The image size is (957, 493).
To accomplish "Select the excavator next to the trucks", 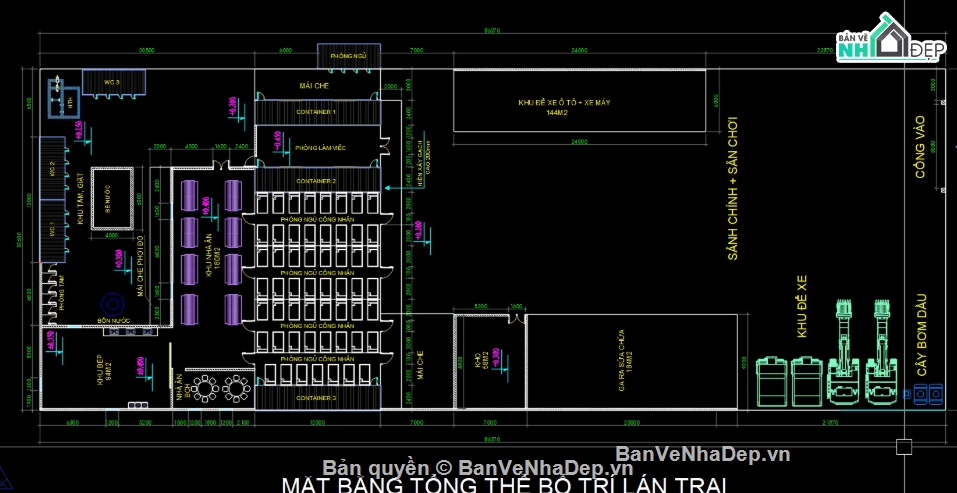I will tap(843, 351).
